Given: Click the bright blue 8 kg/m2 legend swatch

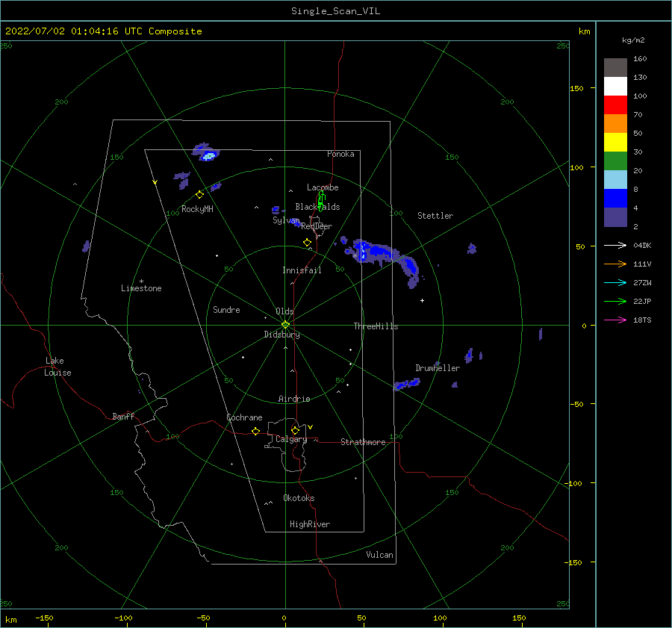Looking at the screenshot, I should click(615, 199).
